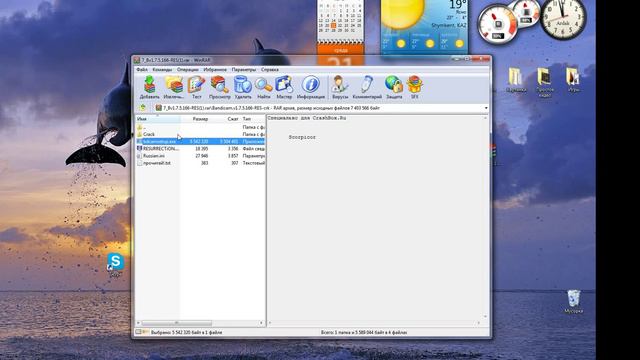640x360 pixels.
Task: Show archive Информация (Info) icon
Action: click(311, 87)
